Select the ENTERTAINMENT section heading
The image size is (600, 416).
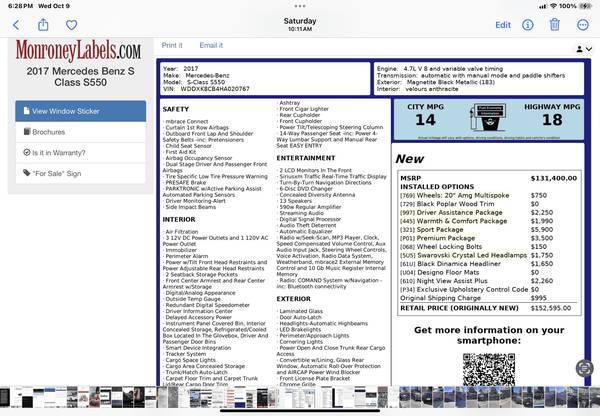coord(306,158)
